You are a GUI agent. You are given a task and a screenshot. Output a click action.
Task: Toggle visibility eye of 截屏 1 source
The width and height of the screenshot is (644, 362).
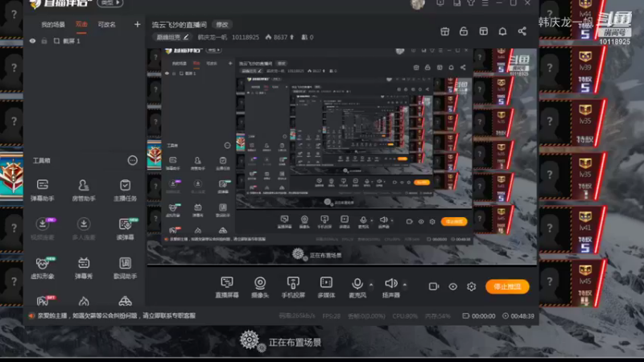[32, 41]
